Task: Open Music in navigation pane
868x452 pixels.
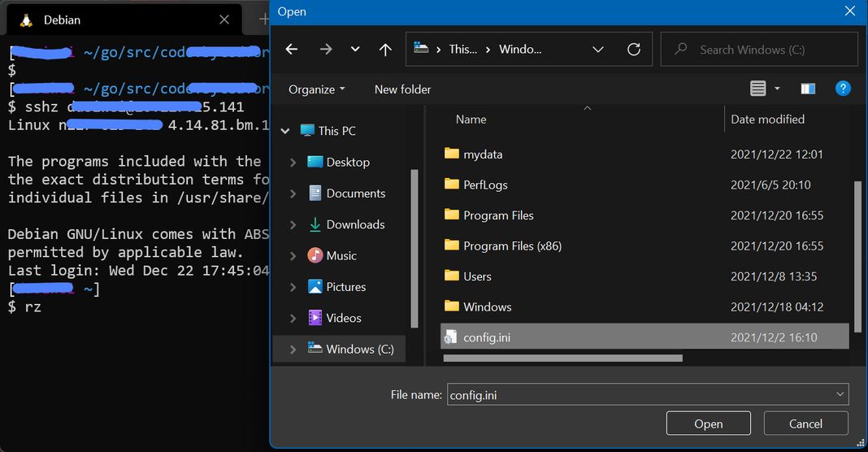Action: pyautogui.click(x=341, y=255)
